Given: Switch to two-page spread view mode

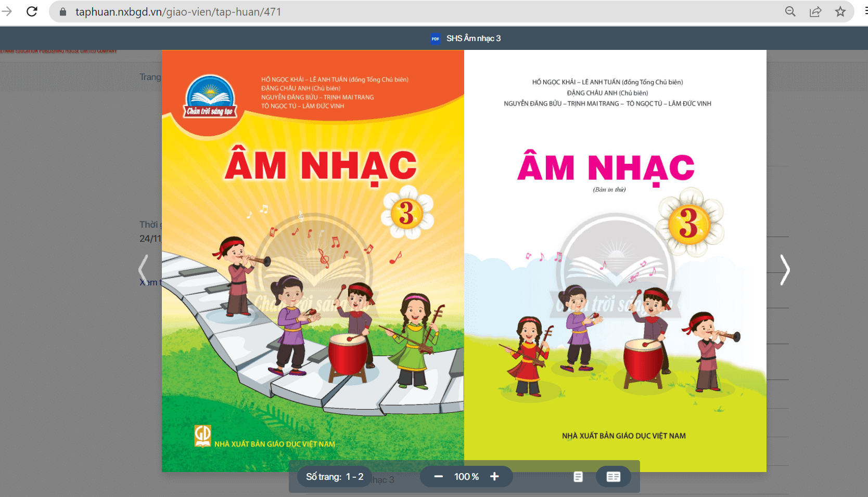Looking at the screenshot, I should 613,477.
